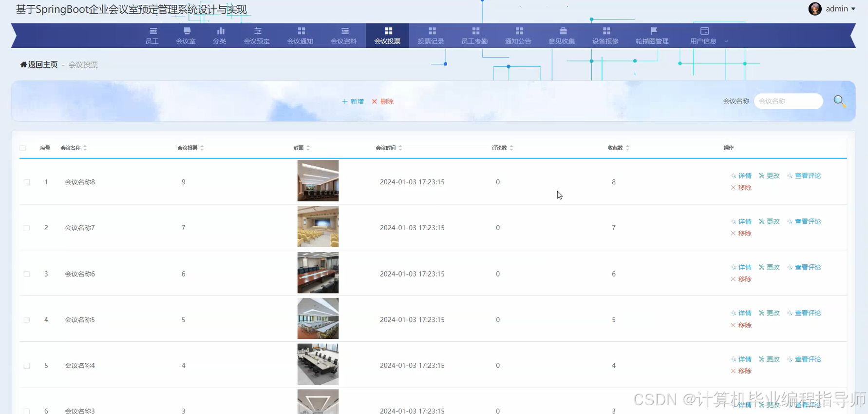Viewport: 868px width, 414px height.
Task: Check the row for 会议名称7
Action: [27, 228]
